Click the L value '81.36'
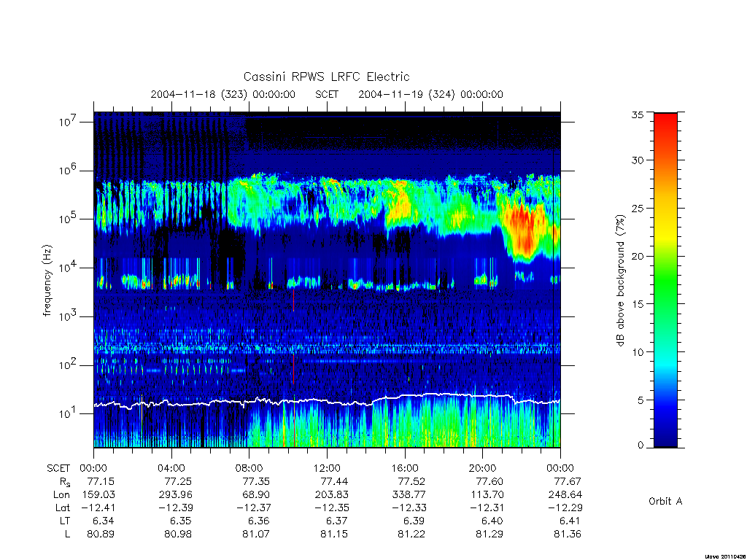Screen dimensions: 747x560 click(x=568, y=534)
